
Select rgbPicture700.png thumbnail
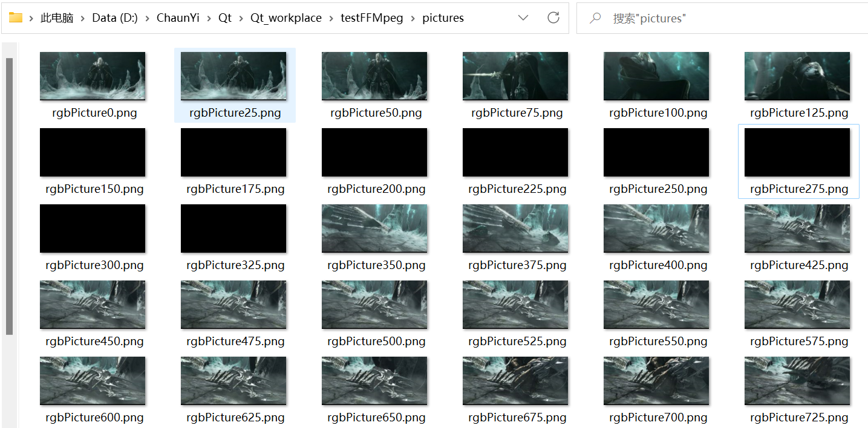(x=656, y=380)
